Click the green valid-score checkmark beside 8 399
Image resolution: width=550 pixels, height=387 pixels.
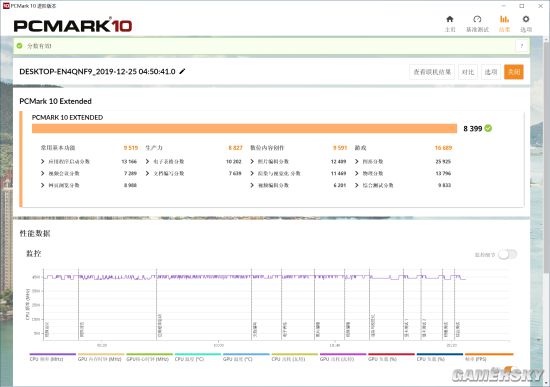(x=488, y=128)
